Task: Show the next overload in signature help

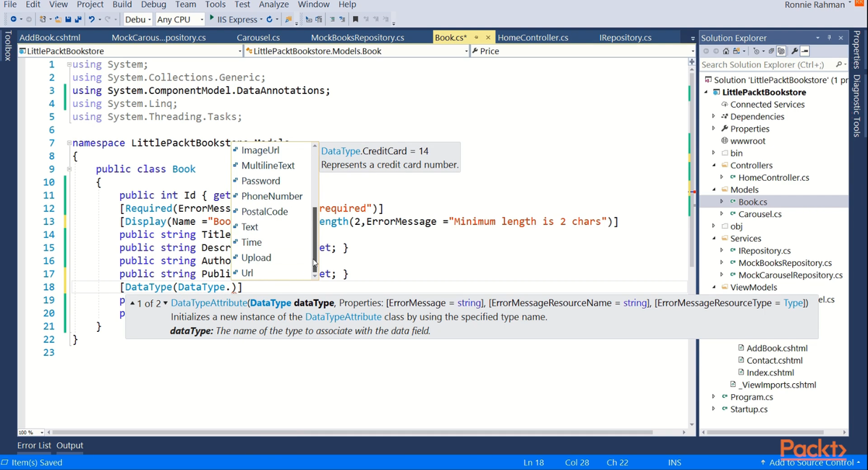Action: point(165,303)
